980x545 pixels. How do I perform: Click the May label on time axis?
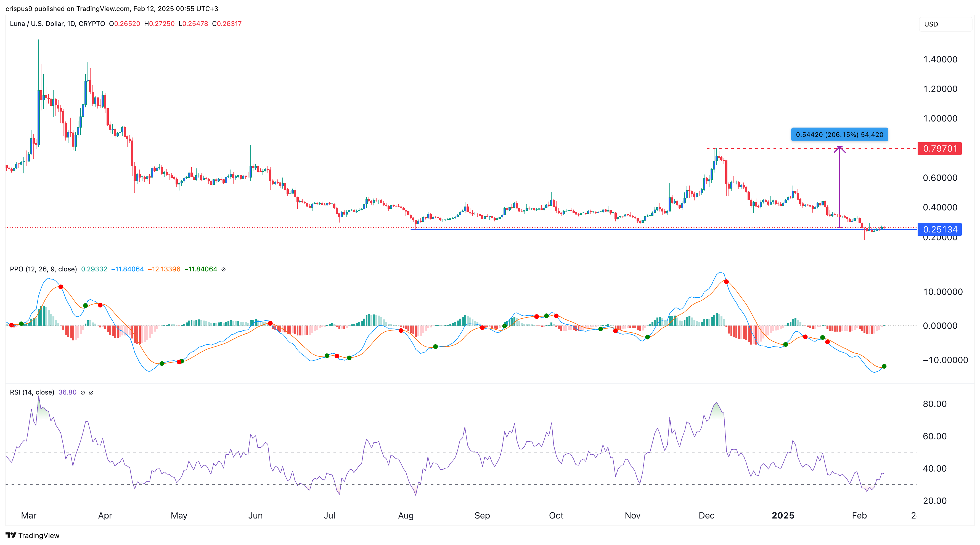[x=179, y=516]
